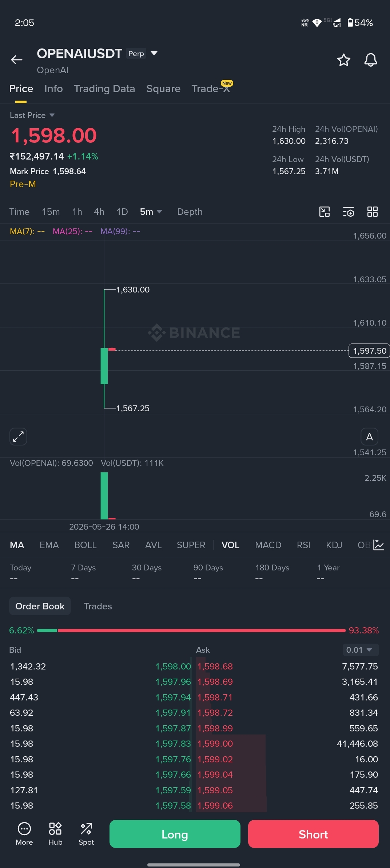The image size is (390, 868).
Task: Expand chart to fullscreen
Action: (x=18, y=436)
